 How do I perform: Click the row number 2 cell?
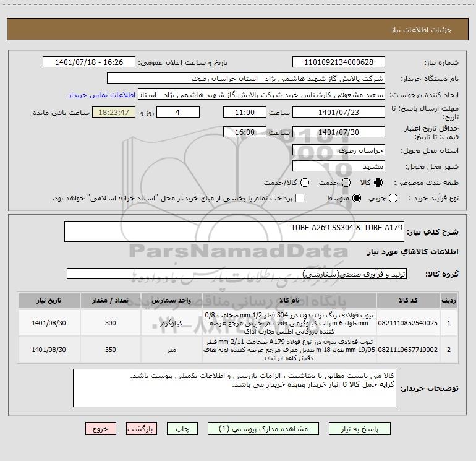click(449, 350)
